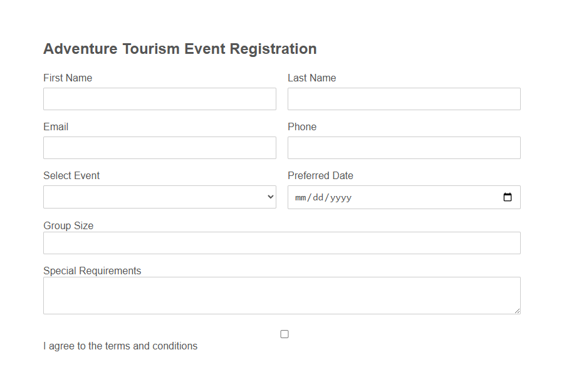Click the mm/dd/yyyy date field

(345, 197)
